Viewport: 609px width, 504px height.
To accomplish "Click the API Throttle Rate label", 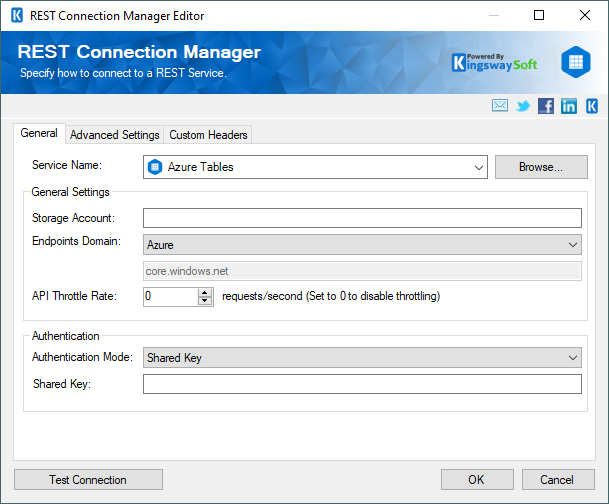I will point(74,296).
